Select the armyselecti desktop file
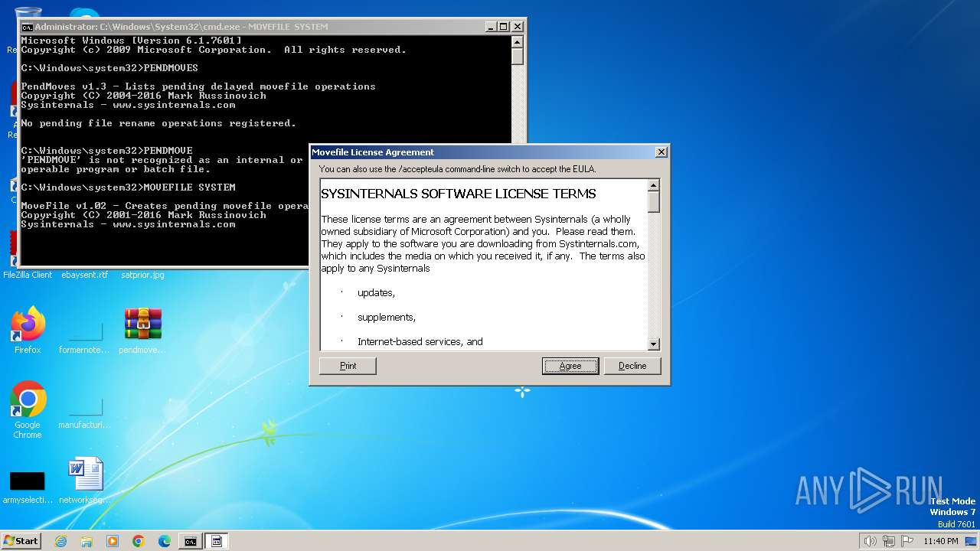The image size is (980, 551). click(x=28, y=487)
